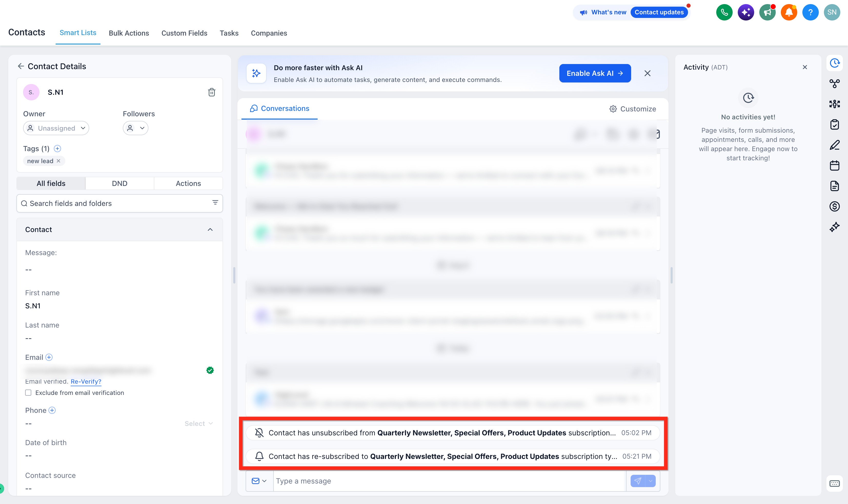This screenshot has height=504, width=848.
Task: Add a new tag with plus icon
Action: (x=57, y=149)
